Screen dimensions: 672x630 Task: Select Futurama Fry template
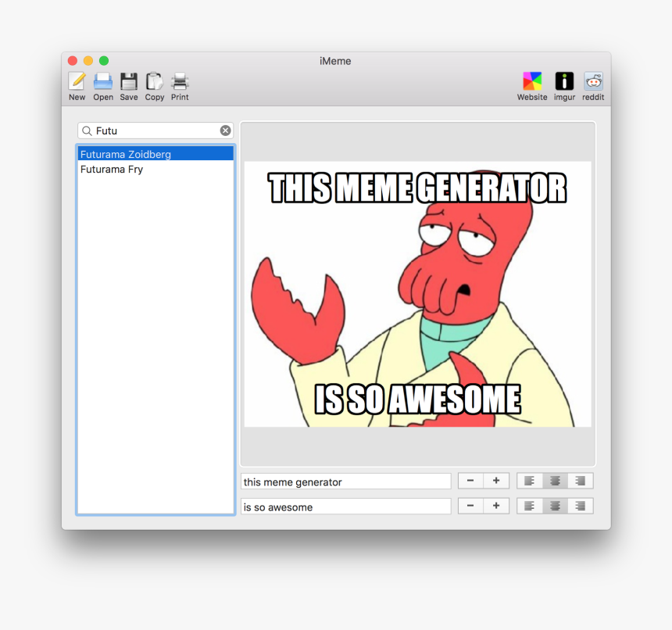tap(155, 170)
